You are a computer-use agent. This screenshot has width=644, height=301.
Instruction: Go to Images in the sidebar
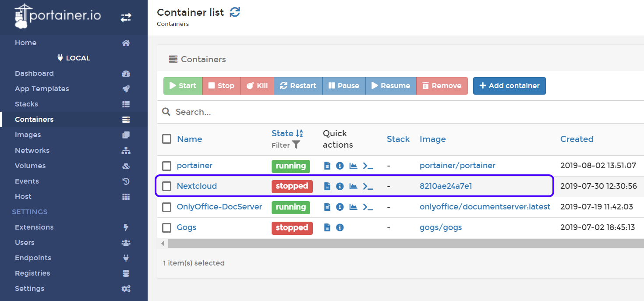[28, 135]
